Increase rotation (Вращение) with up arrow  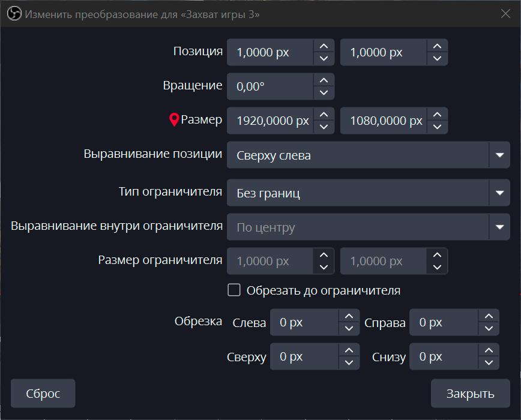pos(324,80)
